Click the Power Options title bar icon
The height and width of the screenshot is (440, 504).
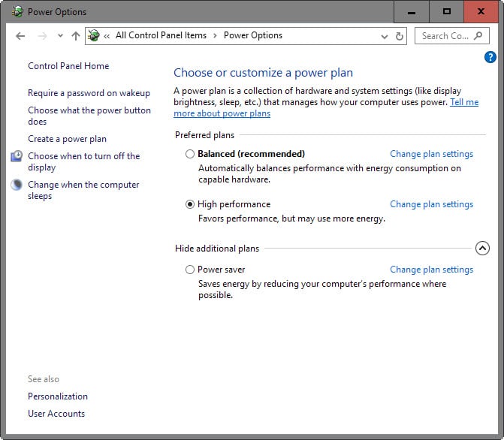click(x=17, y=11)
